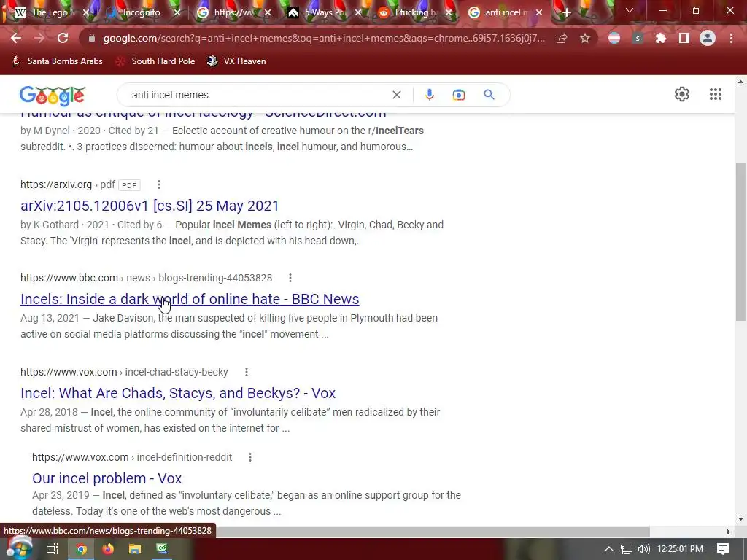Click the PDF label beside arxiv.org

click(129, 185)
